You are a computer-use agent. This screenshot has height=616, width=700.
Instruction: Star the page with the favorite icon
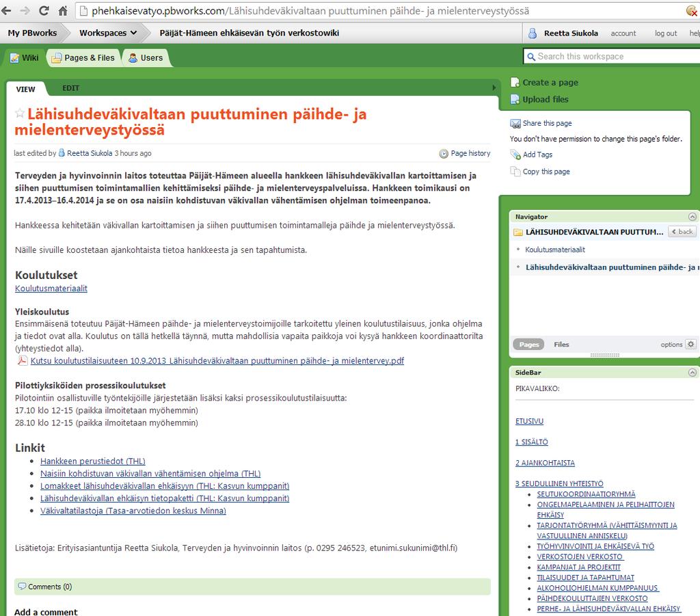pyautogui.click(x=19, y=113)
